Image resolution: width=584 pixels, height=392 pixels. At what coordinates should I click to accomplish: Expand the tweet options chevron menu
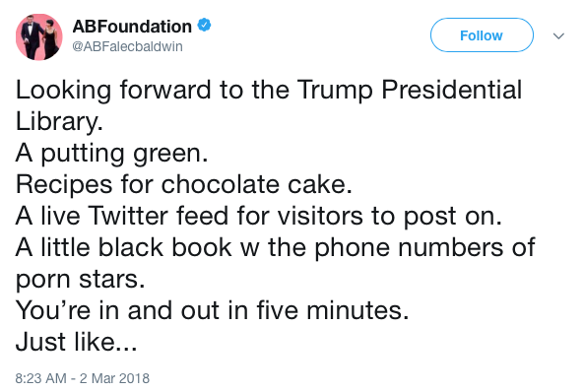[x=558, y=36]
